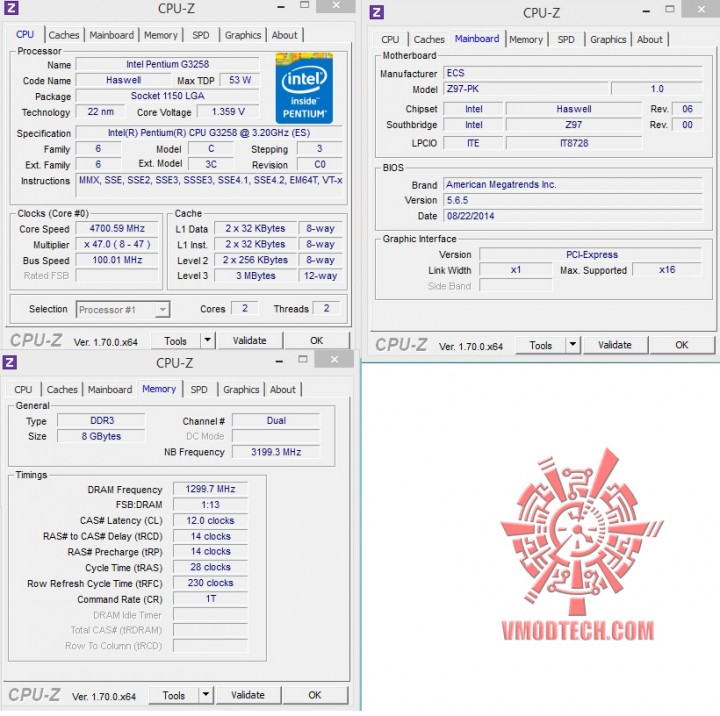
Task: Click the Command Rate value 1T
Action: tap(210, 598)
